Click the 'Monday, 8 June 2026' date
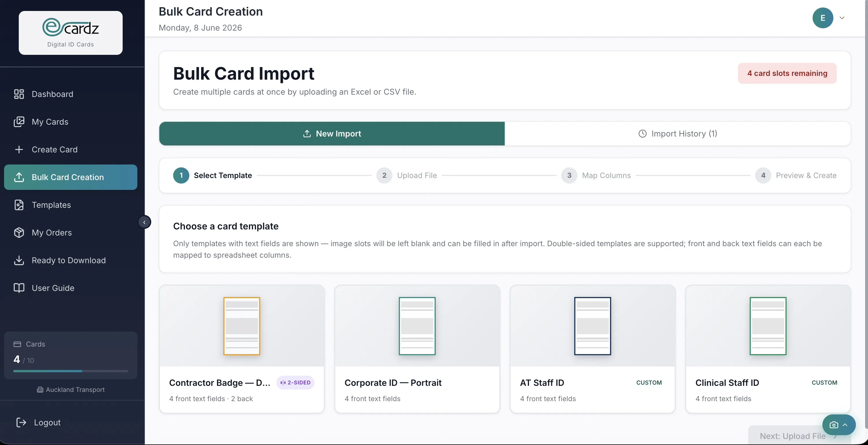Viewport: 868px width, 445px height. [x=200, y=28]
